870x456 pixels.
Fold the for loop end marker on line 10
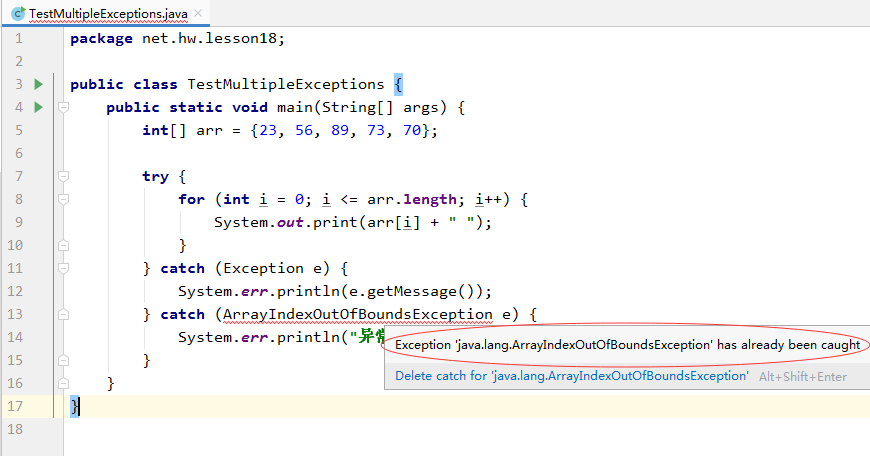tap(63, 245)
